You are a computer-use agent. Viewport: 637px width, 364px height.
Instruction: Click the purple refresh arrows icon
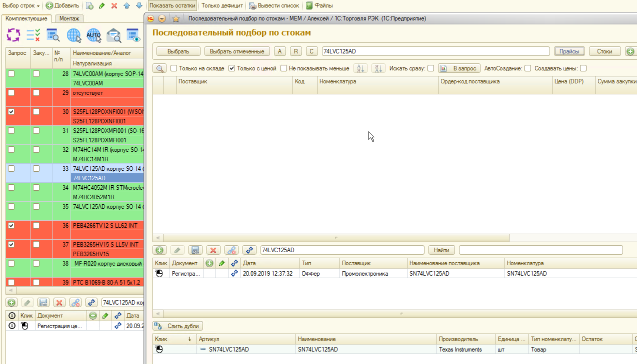(13, 35)
